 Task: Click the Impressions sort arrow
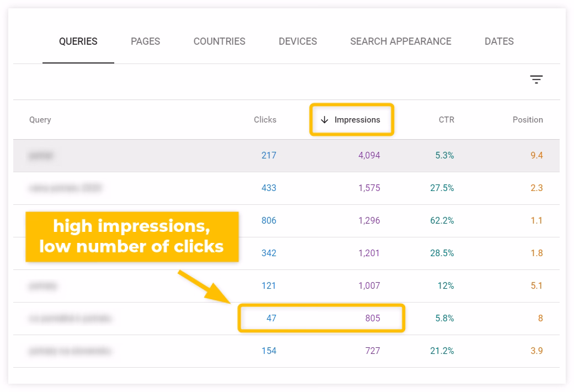[325, 120]
